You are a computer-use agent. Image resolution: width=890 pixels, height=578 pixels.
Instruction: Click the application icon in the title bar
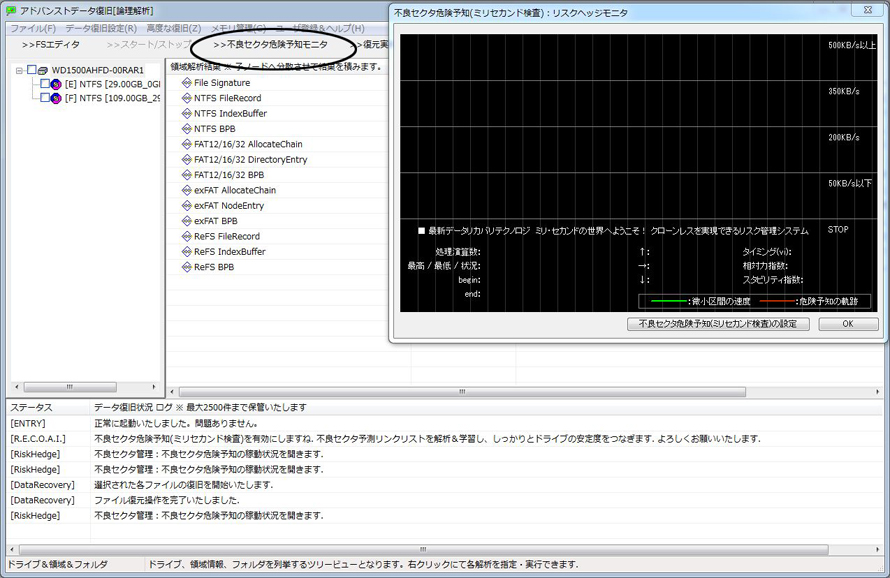11,11
